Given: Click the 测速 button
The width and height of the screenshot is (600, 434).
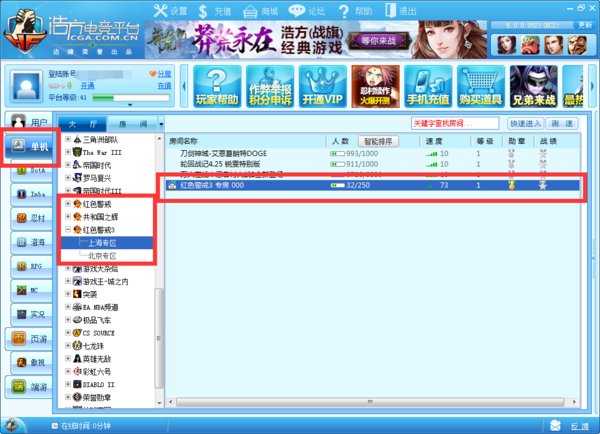Looking at the screenshot, I should point(562,124).
